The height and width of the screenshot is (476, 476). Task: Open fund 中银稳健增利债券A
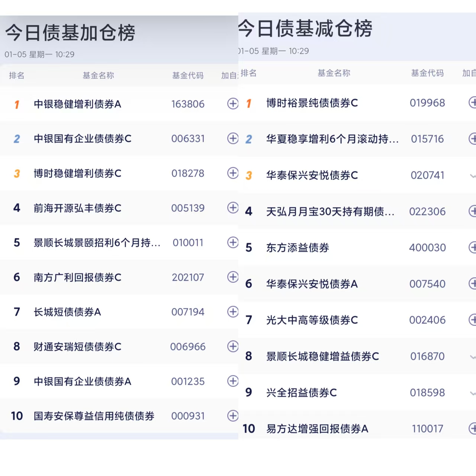pos(77,104)
